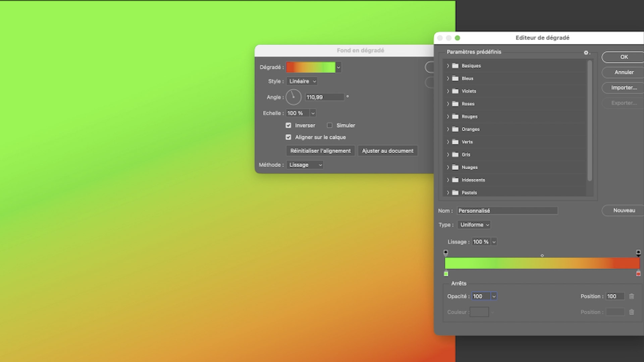Expand the Iridescents presets folder

[x=448, y=180]
